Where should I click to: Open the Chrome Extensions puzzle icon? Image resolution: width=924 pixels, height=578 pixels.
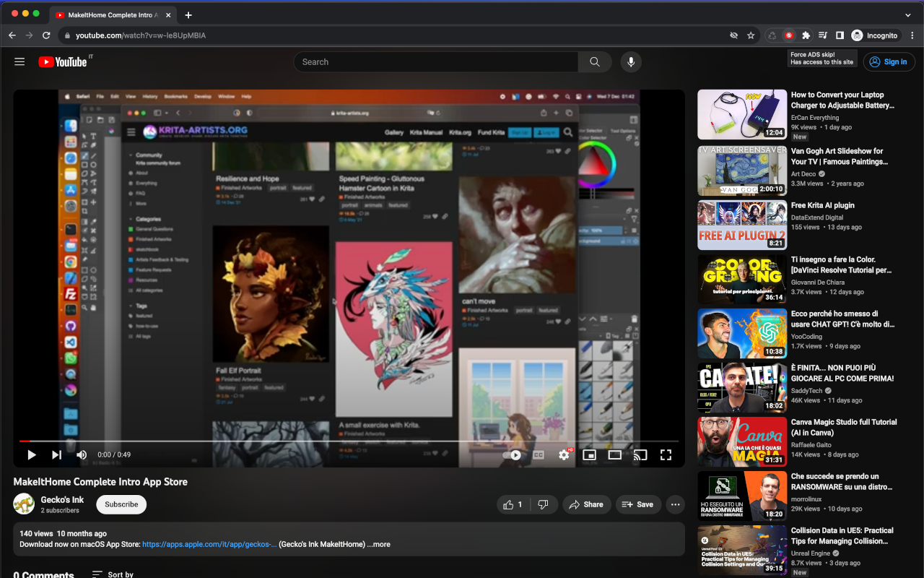(806, 35)
